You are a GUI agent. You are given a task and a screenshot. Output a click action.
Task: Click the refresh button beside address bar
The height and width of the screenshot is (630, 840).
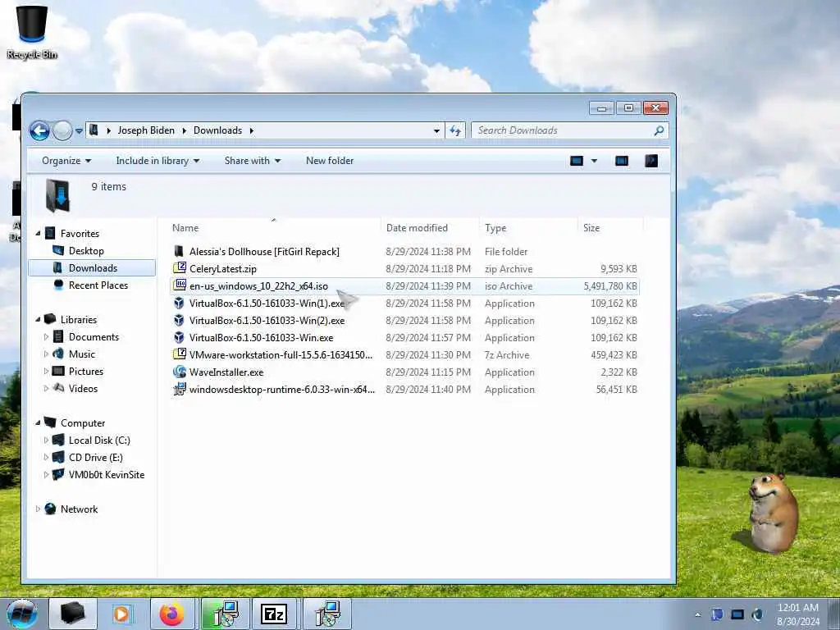click(x=454, y=130)
